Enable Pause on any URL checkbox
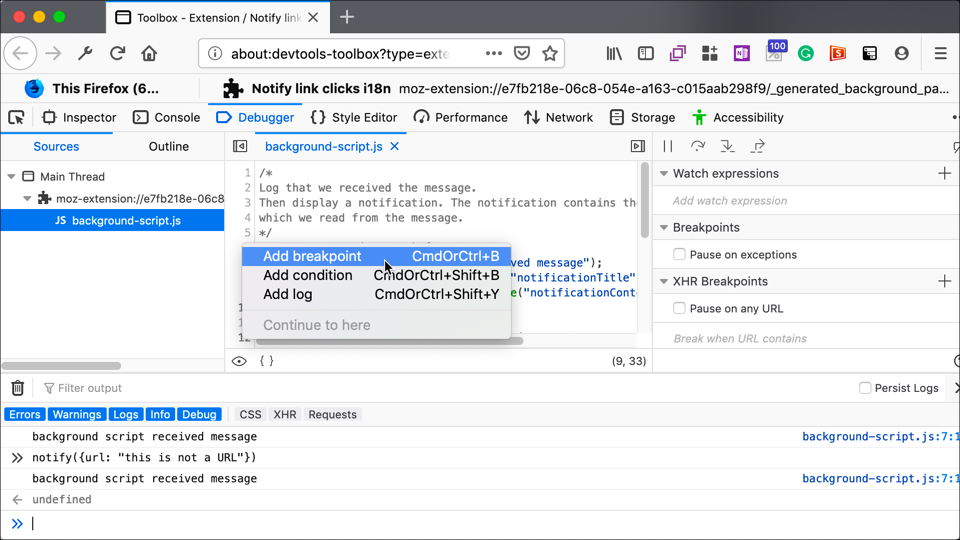 coord(679,308)
